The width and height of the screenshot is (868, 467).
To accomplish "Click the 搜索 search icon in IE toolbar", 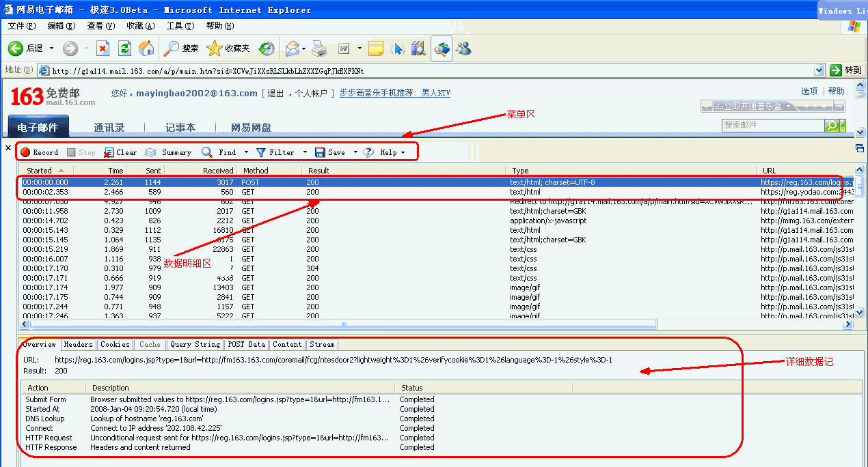I will [x=170, y=48].
